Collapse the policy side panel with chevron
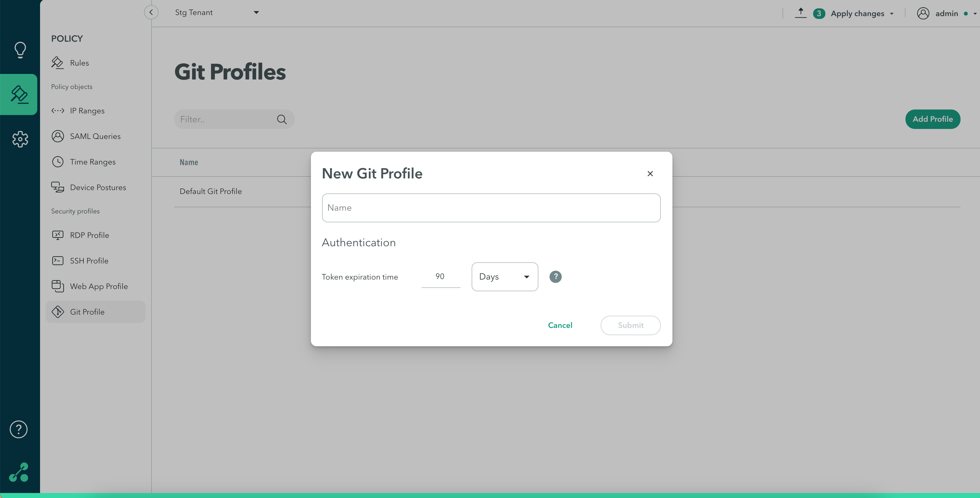The height and width of the screenshot is (498, 980). coord(151,13)
